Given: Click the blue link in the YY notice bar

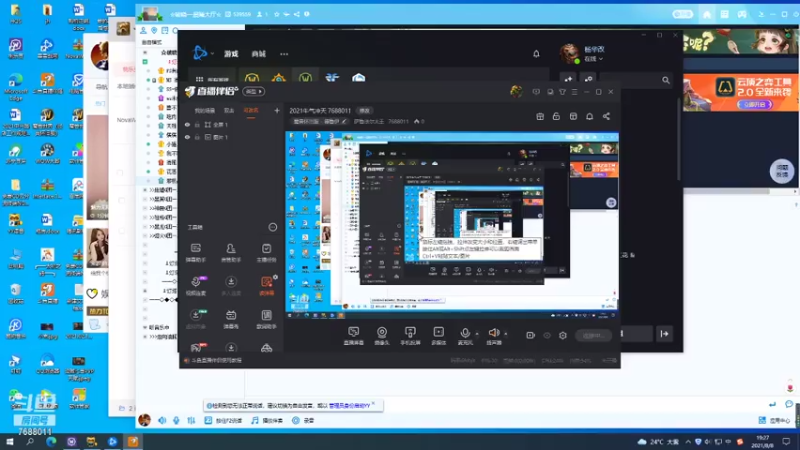Looking at the screenshot, I should 349,406.
